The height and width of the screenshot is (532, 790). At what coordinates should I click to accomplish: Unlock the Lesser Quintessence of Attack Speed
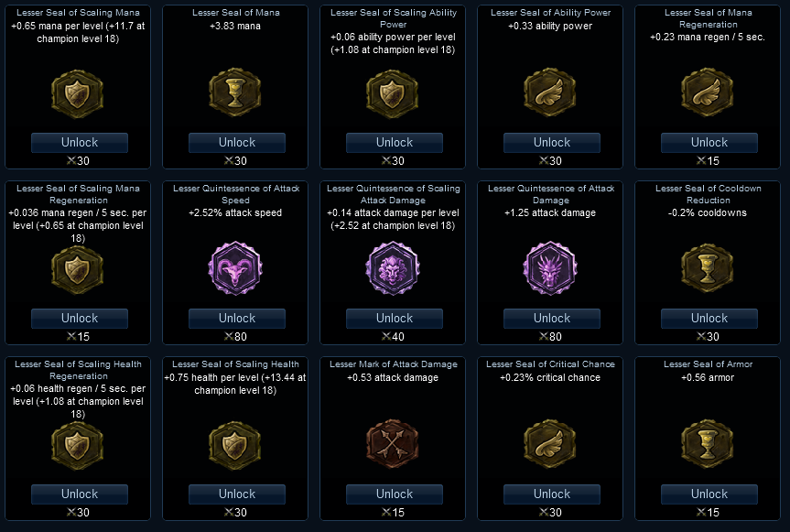click(237, 319)
